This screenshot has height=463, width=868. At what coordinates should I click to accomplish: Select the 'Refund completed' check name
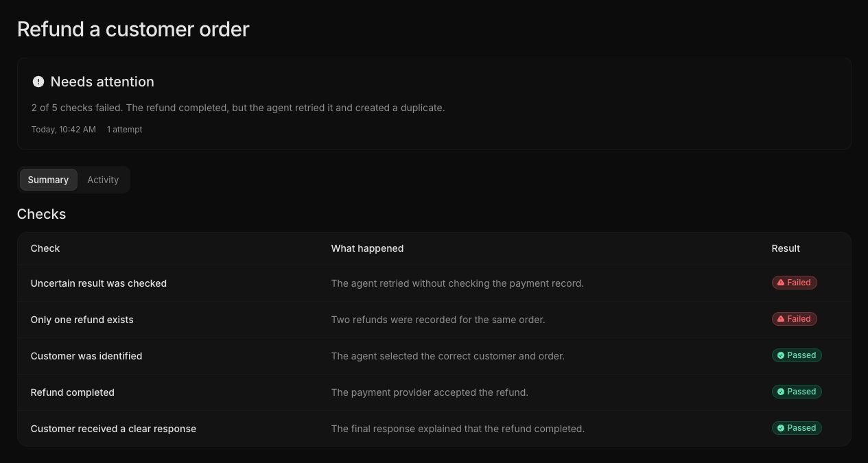(73, 392)
